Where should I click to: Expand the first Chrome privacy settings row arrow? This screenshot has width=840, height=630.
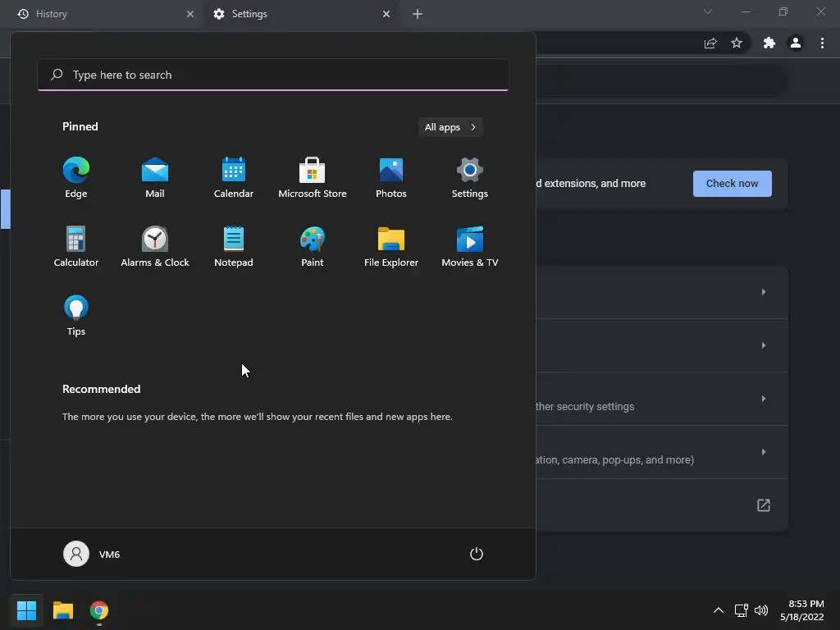(764, 292)
